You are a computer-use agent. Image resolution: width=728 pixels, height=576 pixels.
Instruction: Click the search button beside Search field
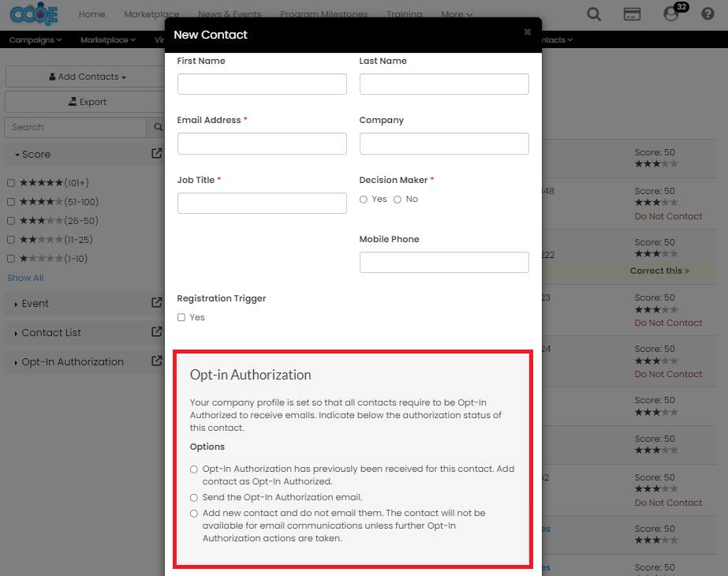(x=155, y=127)
